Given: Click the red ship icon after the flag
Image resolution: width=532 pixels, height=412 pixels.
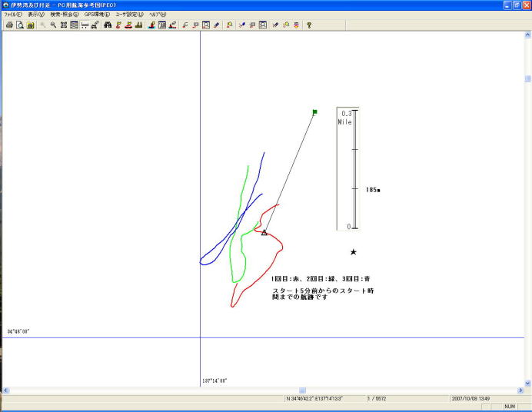Looking at the screenshot, I should [128, 25].
